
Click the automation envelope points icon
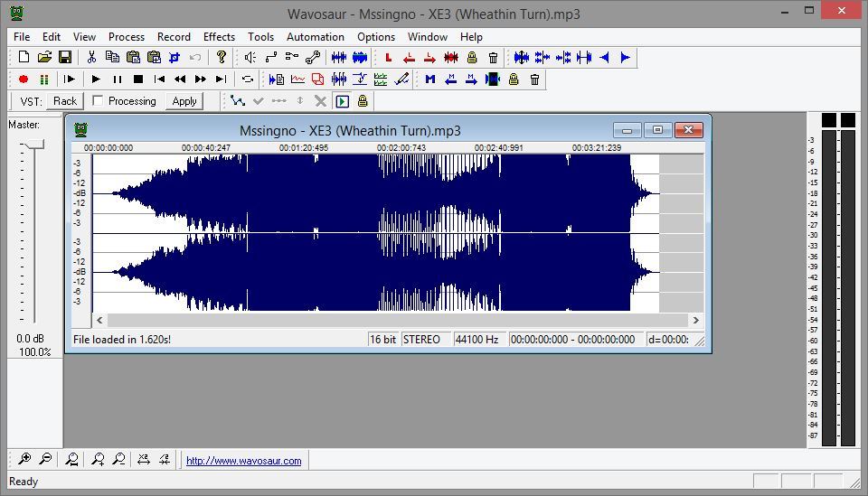point(238,101)
